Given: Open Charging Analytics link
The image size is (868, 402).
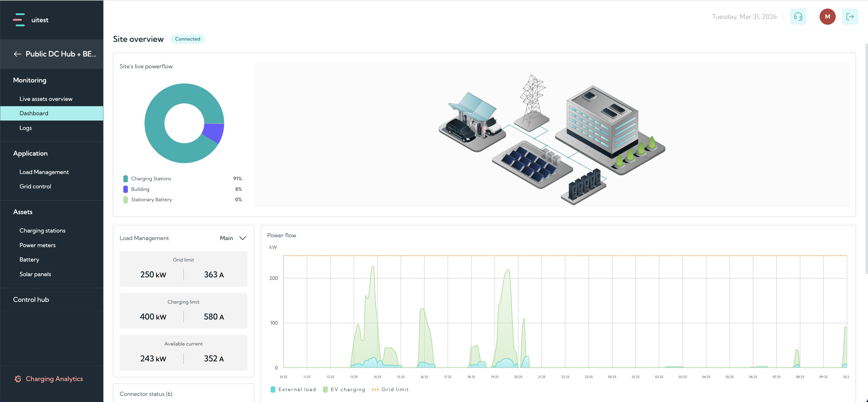Looking at the screenshot, I should point(54,379).
